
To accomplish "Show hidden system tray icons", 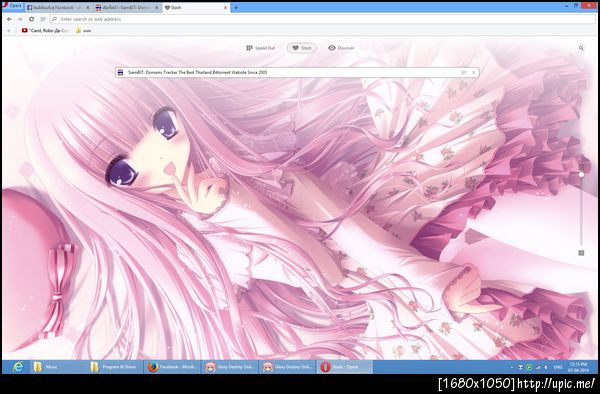I will [512, 367].
